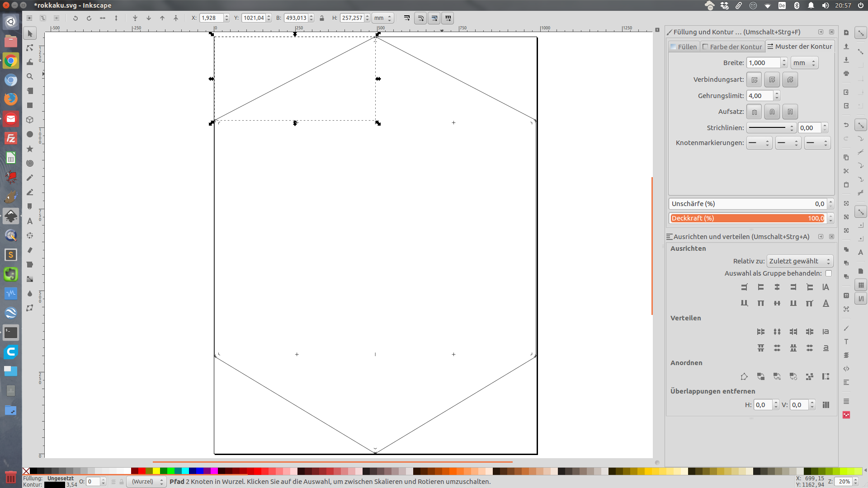Click the lock width and height ratio icon

[322, 18]
